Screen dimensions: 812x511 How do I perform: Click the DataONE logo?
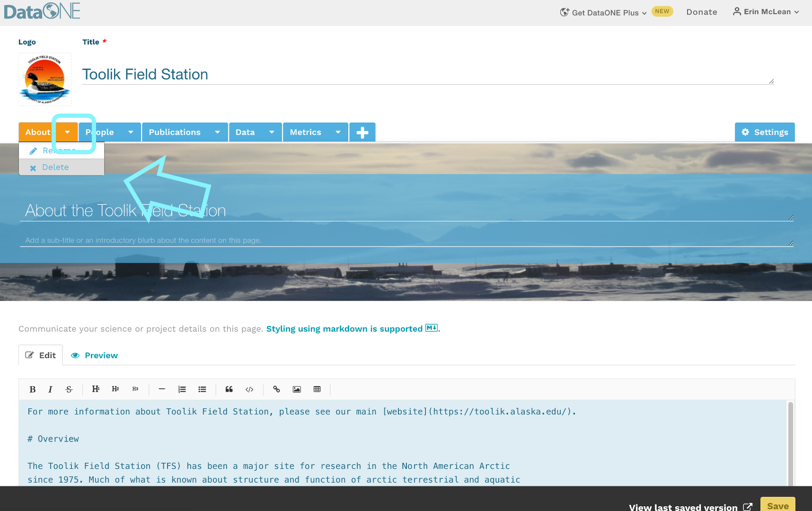(42, 11)
